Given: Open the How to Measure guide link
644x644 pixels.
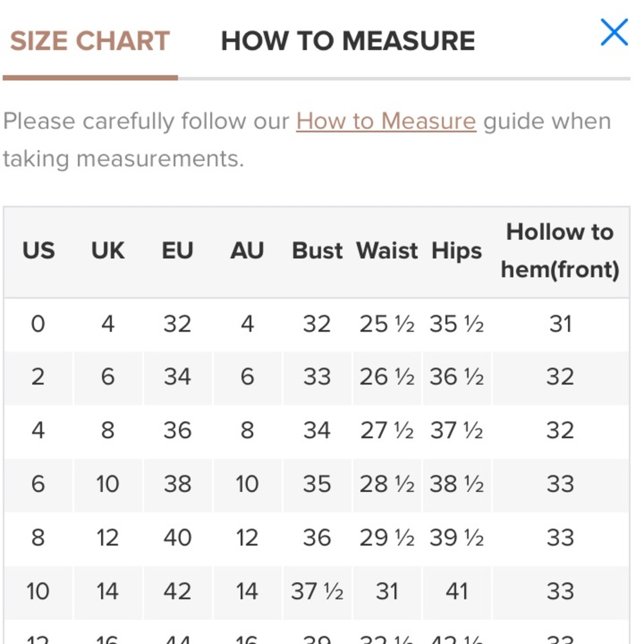Looking at the screenshot, I should point(386,121).
